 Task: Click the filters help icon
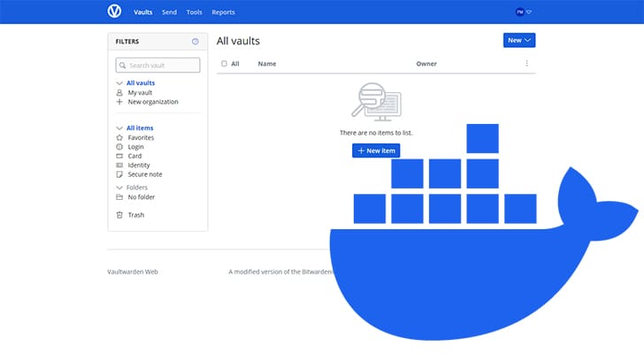click(x=195, y=42)
